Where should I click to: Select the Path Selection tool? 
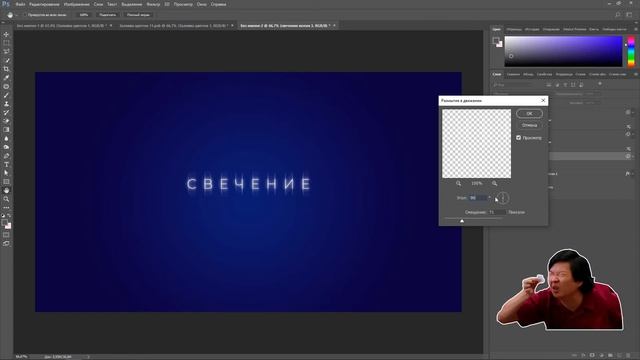coord(6,173)
